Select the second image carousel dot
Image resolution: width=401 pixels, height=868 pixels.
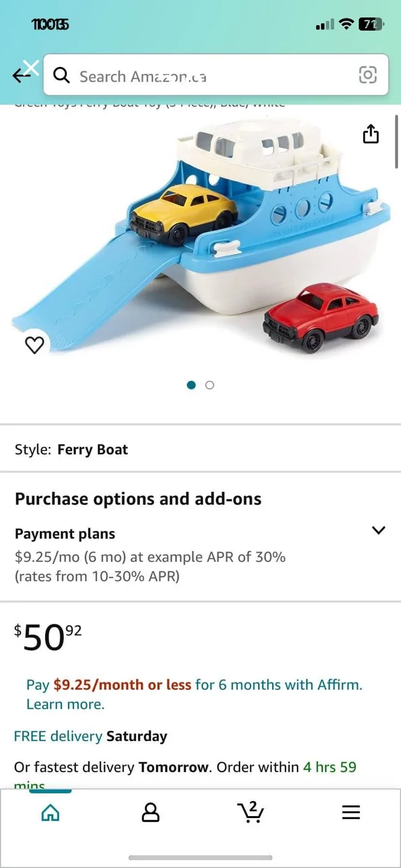click(210, 385)
